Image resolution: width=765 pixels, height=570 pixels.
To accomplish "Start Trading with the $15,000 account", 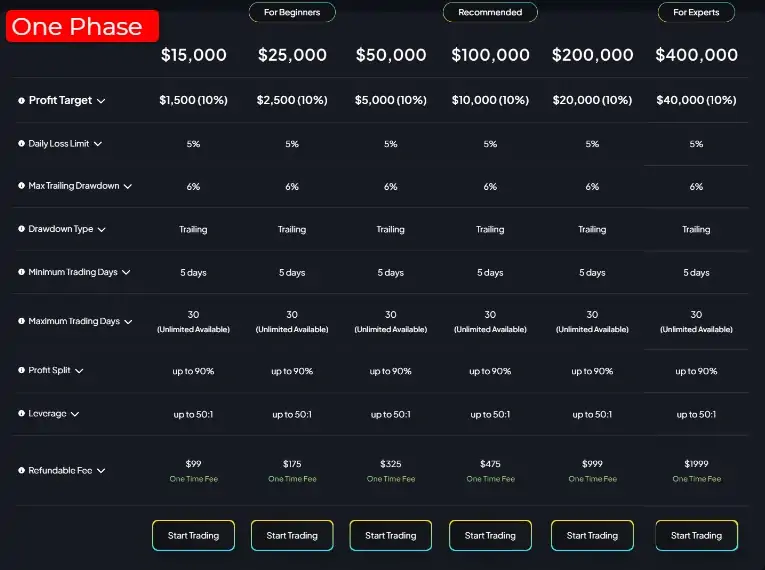I will (x=193, y=536).
